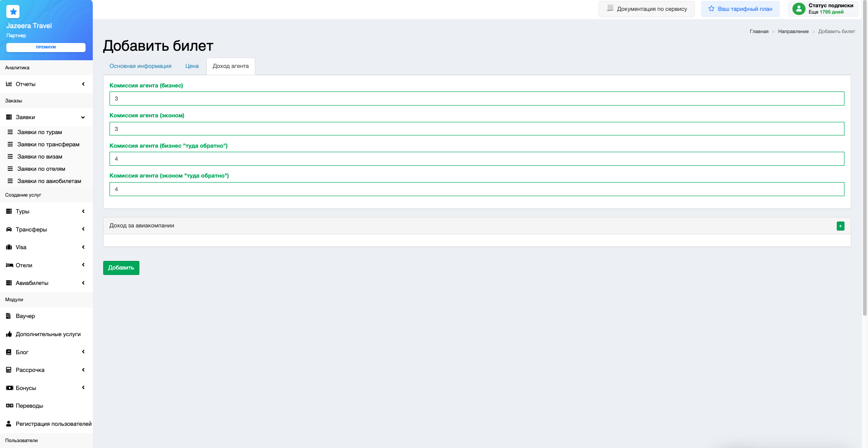The height and width of the screenshot is (448, 868).
Task: Switch to the Основная информация tab
Action: point(140,66)
